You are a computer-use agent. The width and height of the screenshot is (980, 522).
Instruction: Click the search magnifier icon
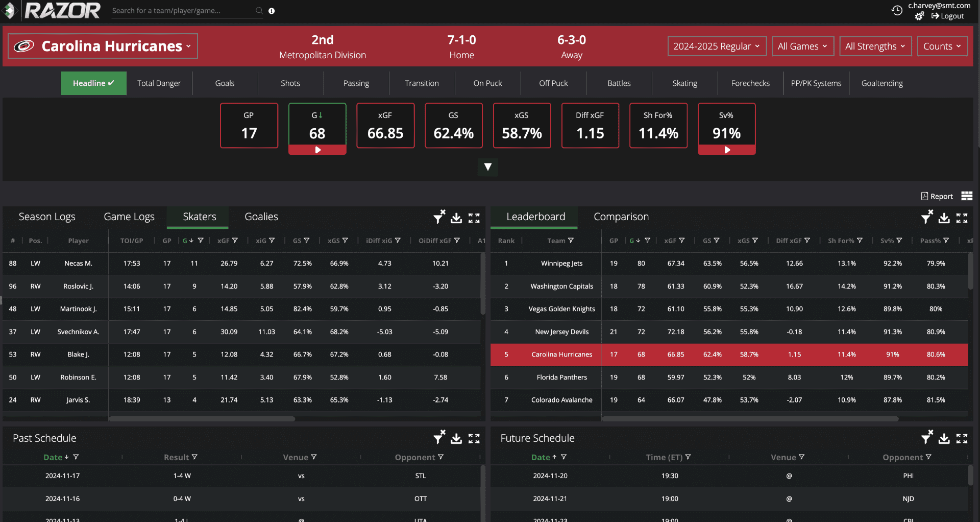(x=259, y=11)
